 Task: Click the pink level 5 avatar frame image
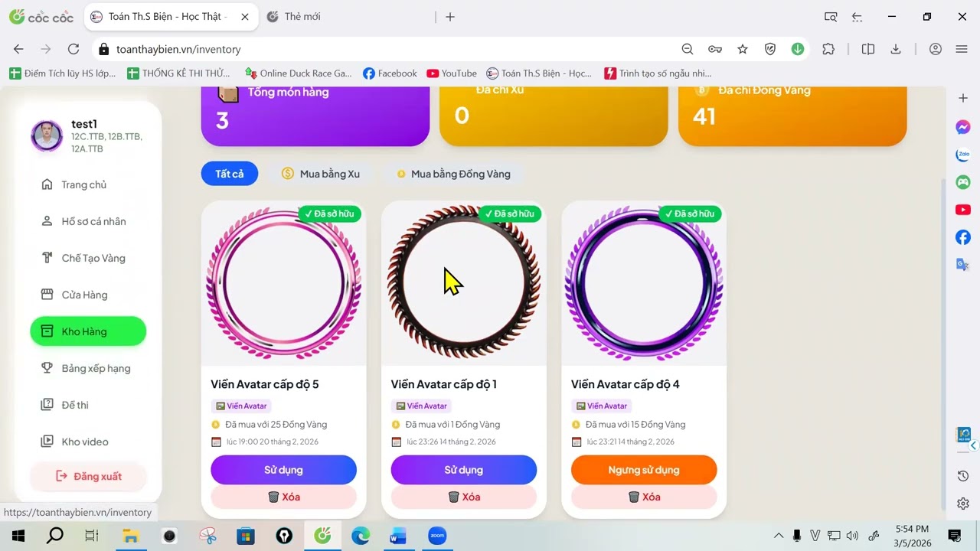(283, 283)
